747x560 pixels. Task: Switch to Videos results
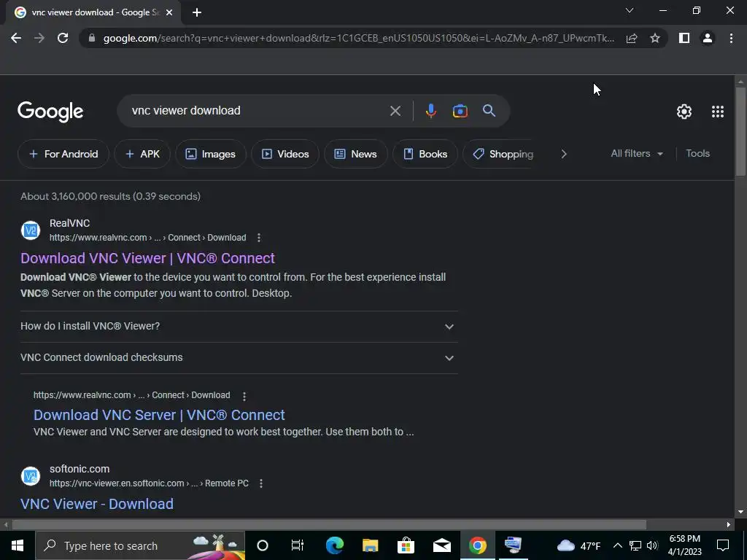285,154
